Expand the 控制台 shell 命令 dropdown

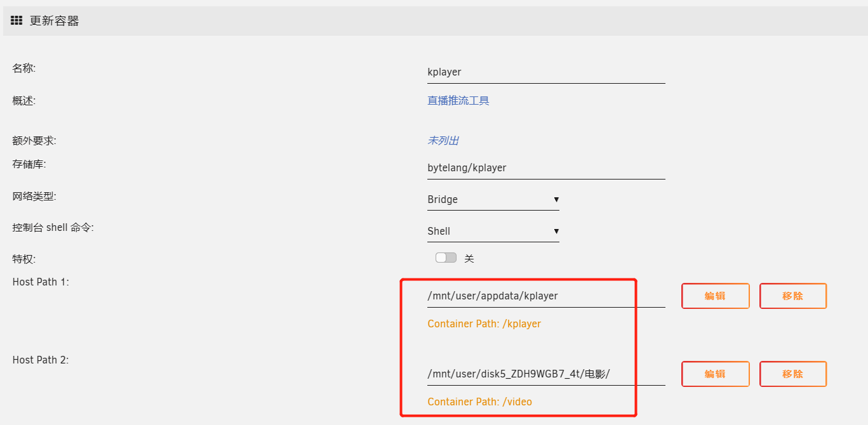click(x=492, y=232)
